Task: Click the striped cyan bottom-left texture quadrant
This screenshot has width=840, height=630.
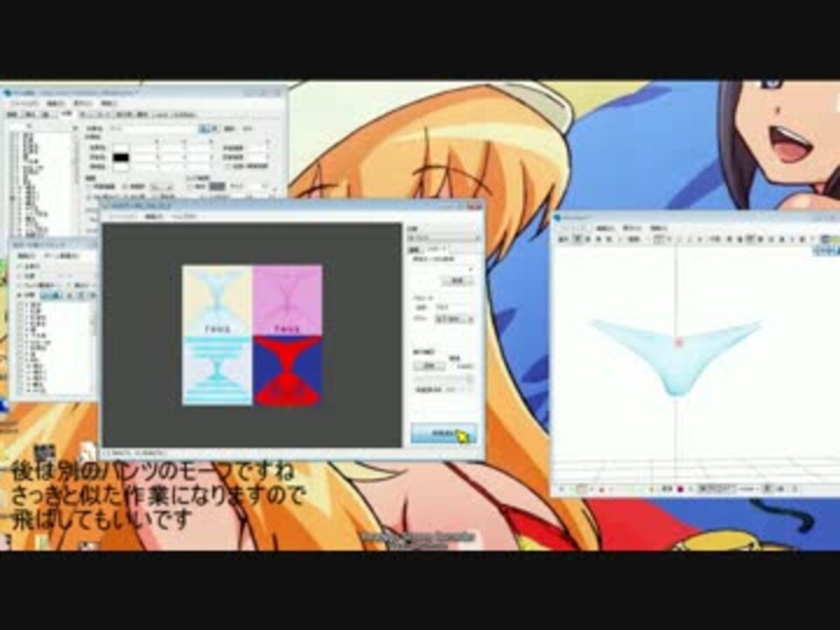Action: point(217,370)
